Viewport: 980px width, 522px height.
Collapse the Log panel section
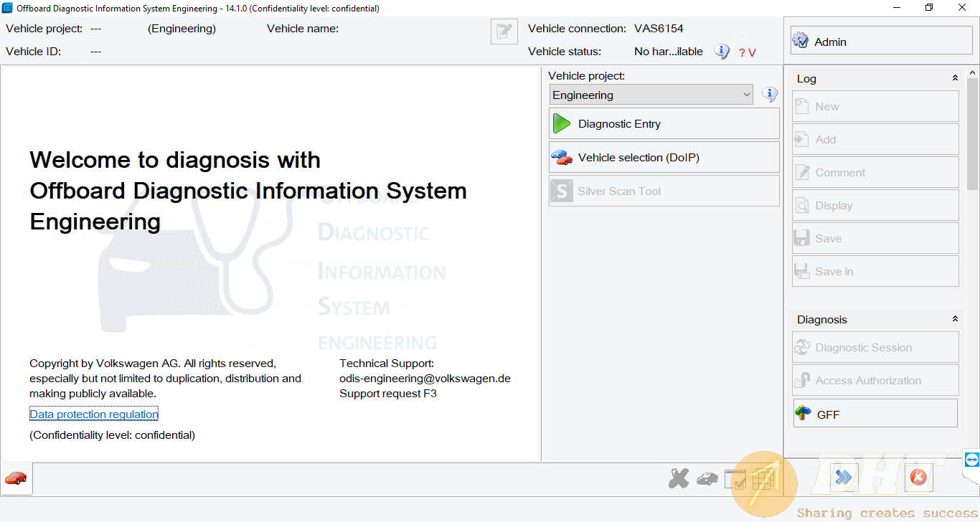click(x=954, y=78)
